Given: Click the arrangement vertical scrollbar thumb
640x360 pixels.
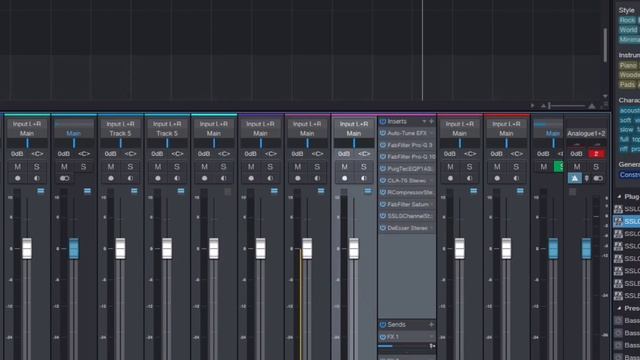Looking at the screenshot, I should [604, 45].
